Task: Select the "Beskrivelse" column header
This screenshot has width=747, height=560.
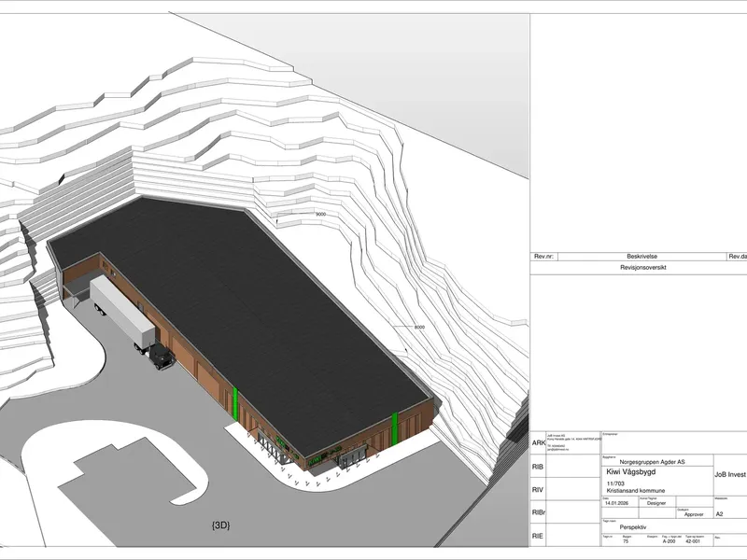Action: (x=641, y=257)
